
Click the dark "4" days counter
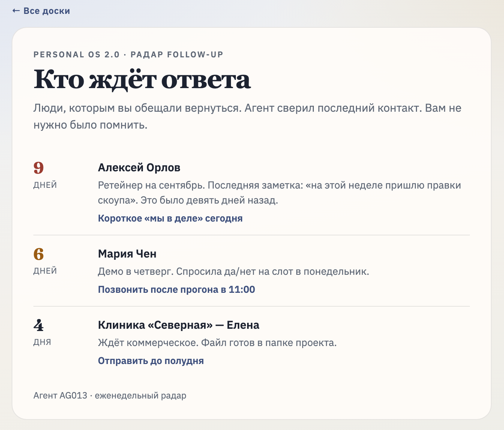(39, 325)
